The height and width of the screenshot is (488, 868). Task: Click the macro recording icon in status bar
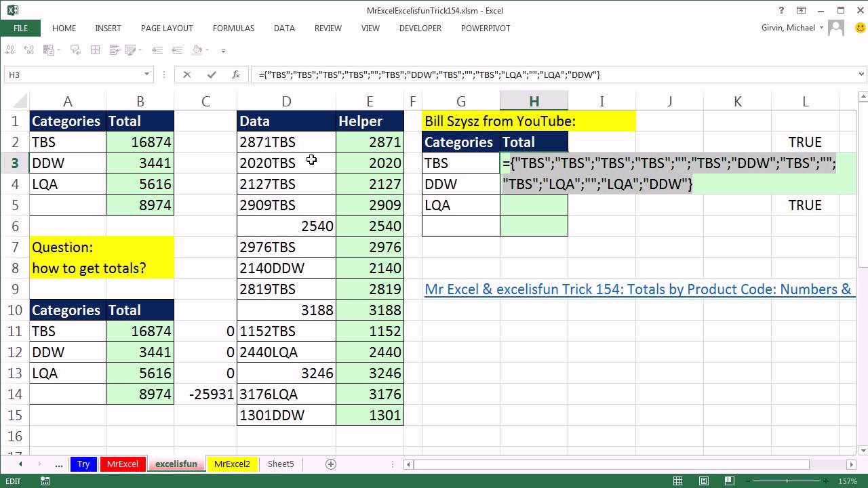[45, 481]
